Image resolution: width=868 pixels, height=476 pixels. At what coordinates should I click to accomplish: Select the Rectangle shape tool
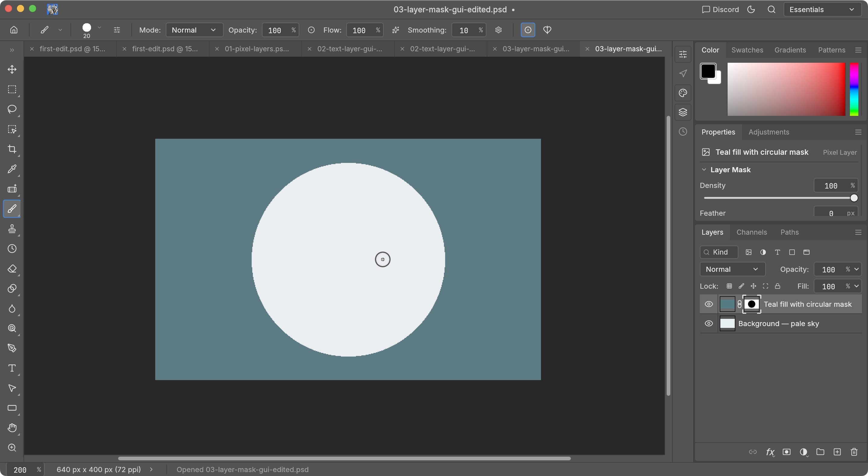coord(12,408)
